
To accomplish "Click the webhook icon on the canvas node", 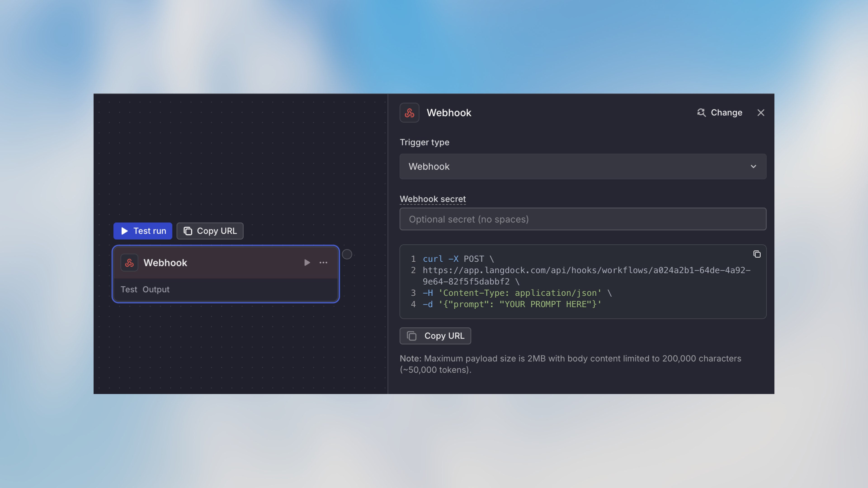I will pyautogui.click(x=129, y=262).
